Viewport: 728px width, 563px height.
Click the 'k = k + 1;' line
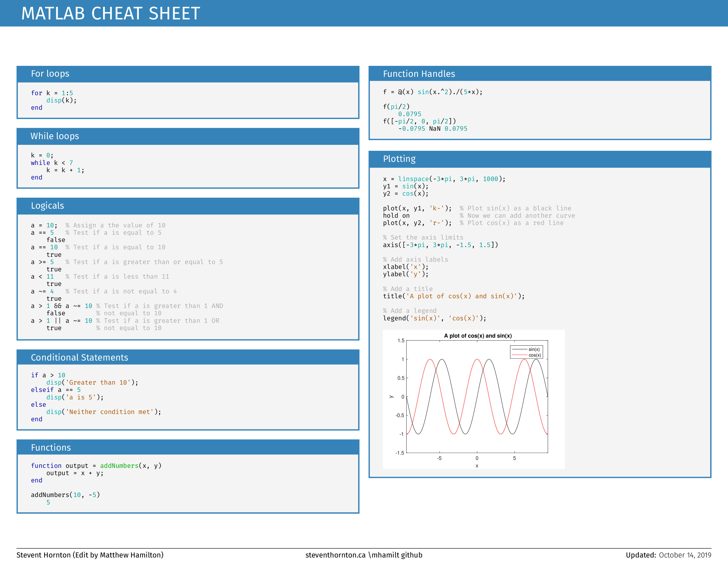65,170
